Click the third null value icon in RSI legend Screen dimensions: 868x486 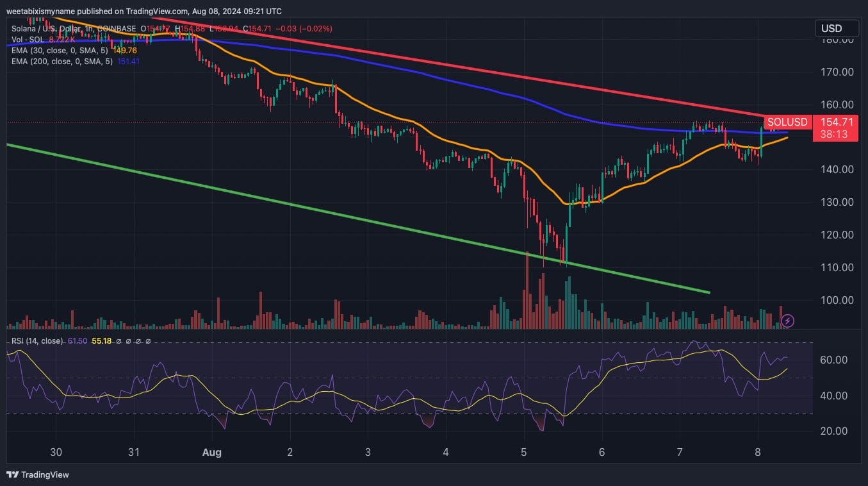[x=138, y=341]
